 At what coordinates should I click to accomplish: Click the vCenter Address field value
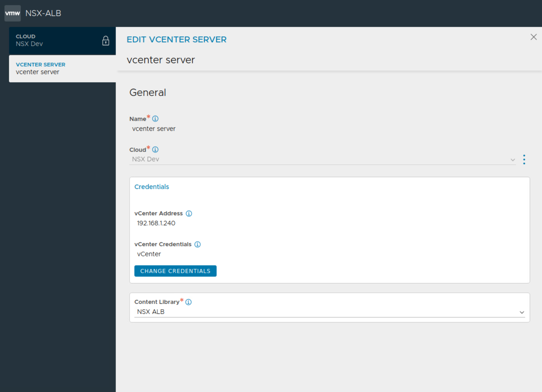coord(156,223)
